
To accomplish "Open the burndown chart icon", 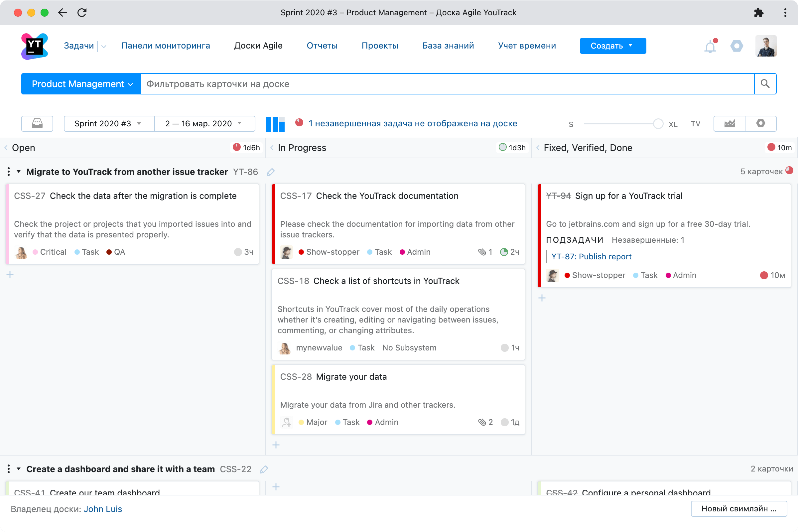I will pos(730,123).
